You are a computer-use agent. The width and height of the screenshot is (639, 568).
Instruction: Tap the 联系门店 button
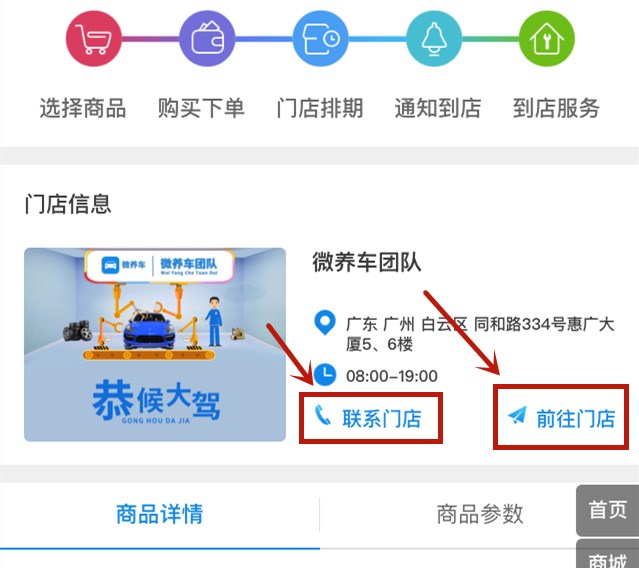tap(371, 418)
